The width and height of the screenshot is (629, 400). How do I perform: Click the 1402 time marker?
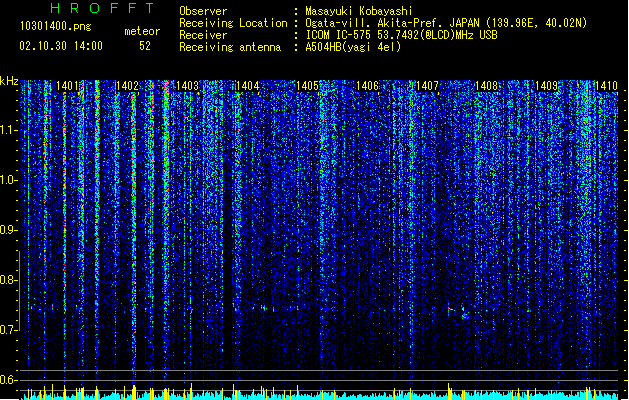coord(127,86)
